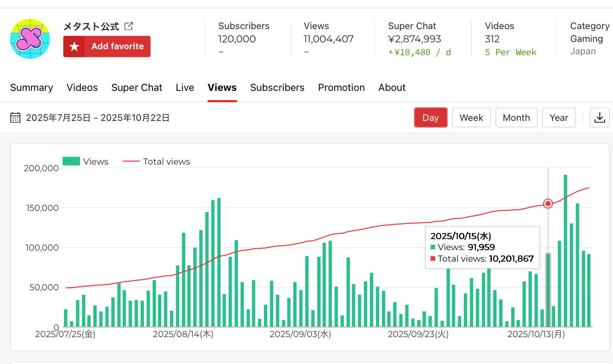Open the date range picker 2025年7月25日 - 2025年10月22日

coord(98,118)
